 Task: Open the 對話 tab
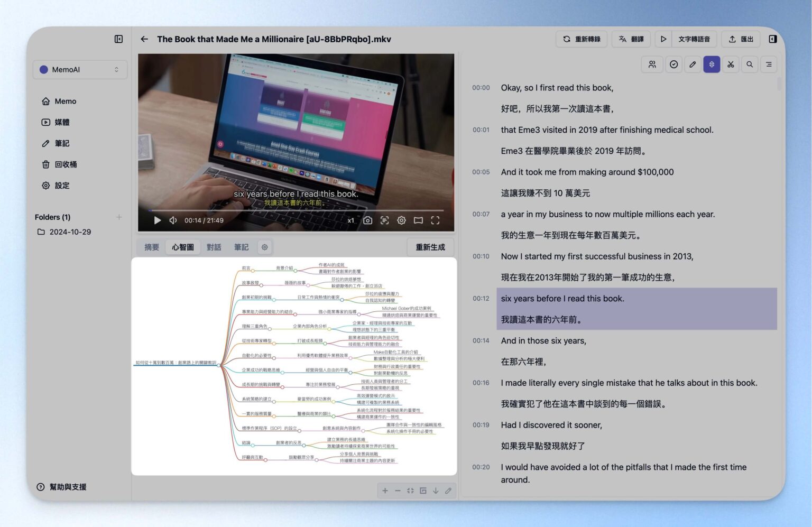[x=214, y=247]
